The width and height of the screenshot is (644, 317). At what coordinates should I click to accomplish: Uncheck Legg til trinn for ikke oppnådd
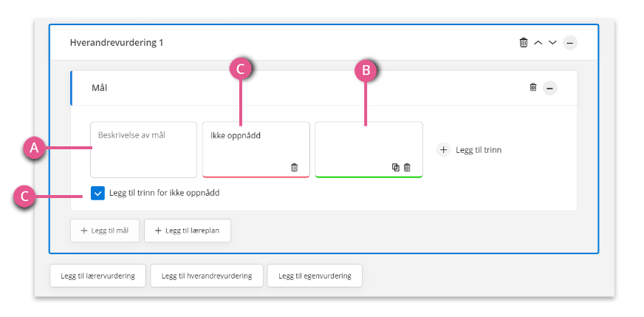point(97,193)
